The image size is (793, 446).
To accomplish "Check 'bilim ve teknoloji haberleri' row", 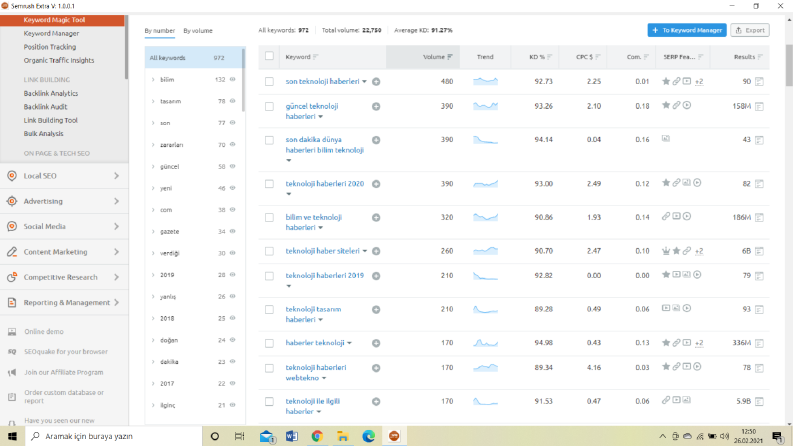I will tap(269, 217).
